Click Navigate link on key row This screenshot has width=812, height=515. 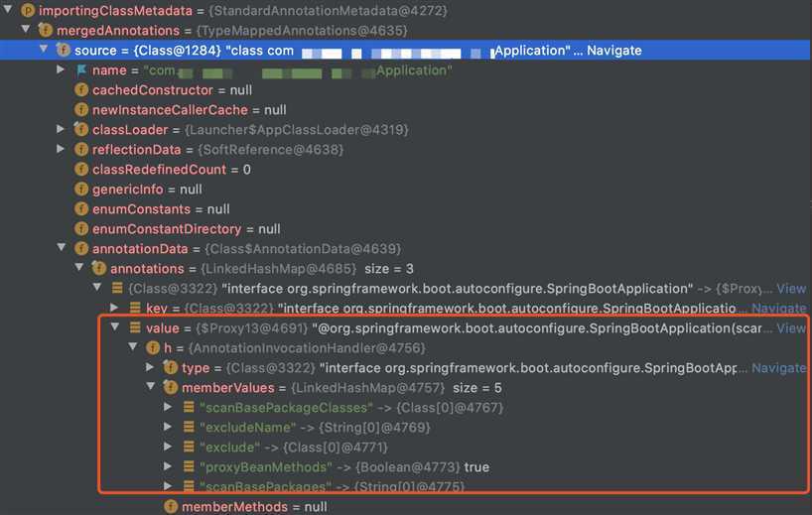pyautogui.click(x=779, y=308)
